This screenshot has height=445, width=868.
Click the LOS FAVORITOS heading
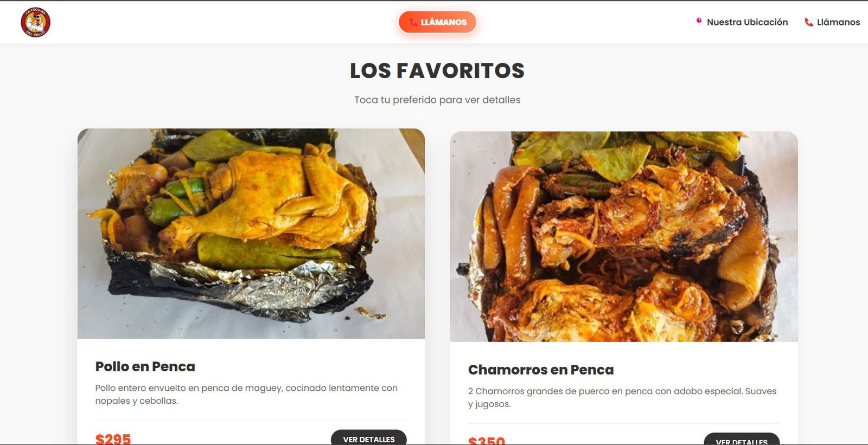coord(437,71)
